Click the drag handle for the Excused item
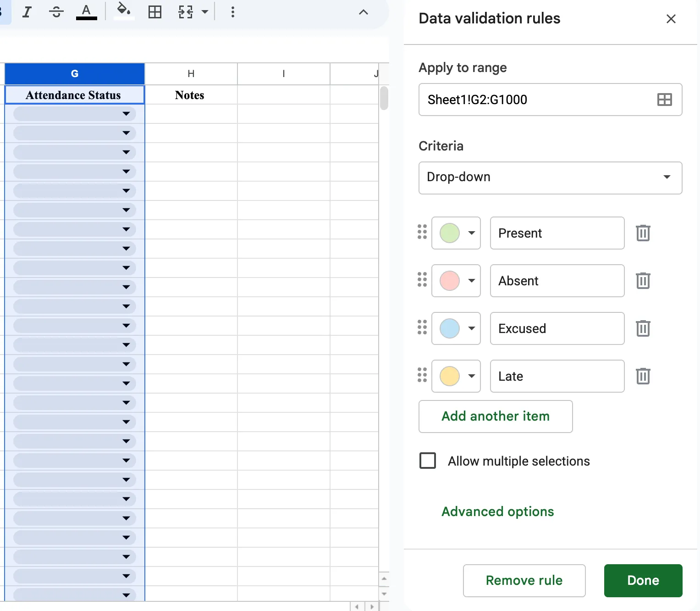 tap(422, 328)
